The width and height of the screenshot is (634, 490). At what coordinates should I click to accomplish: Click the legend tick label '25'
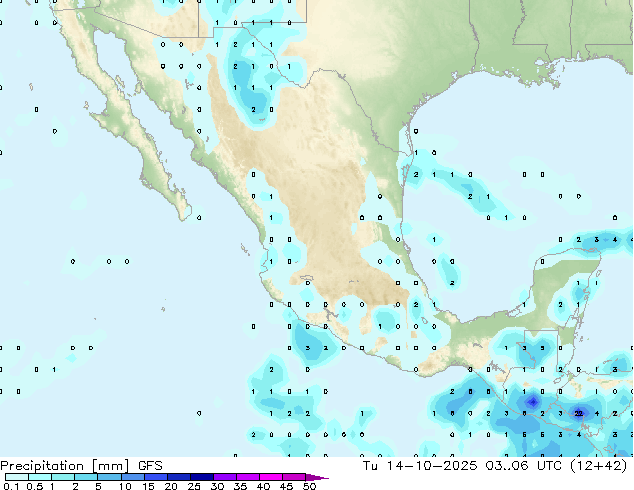(194, 486)
